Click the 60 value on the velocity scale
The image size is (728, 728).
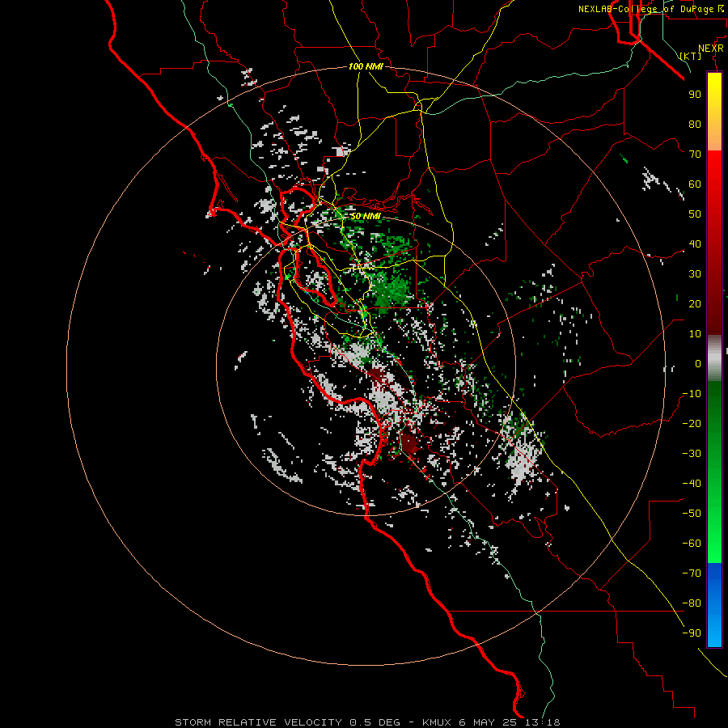point(695,184)
